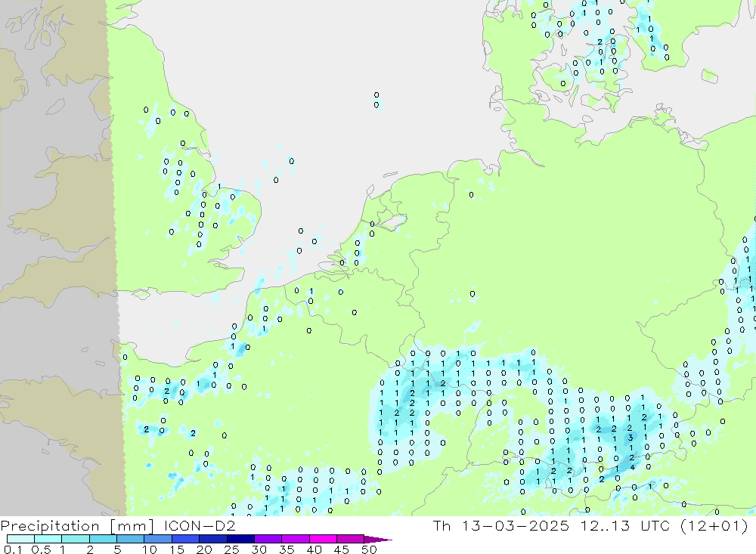Viewport: 756px width, 554px height.
Task: Select the pink-purple swatch between 45 and 50
Action: click(x=351, y=539)
